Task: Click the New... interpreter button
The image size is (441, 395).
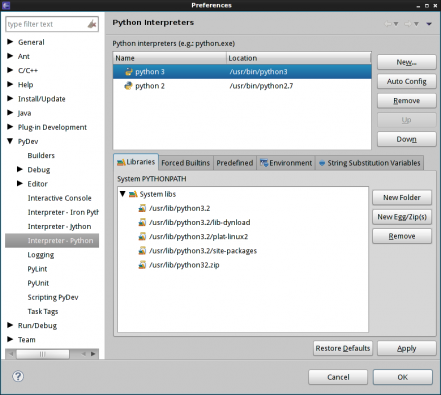Action: tap(406, 62)
